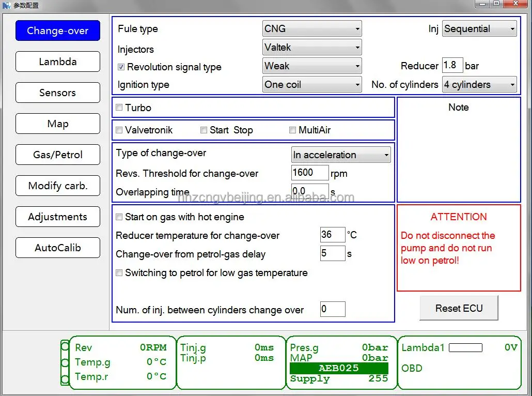Viewport: 532px width, 396px height.
Task: Click the Reset ECU button
Action: (459, 308)
